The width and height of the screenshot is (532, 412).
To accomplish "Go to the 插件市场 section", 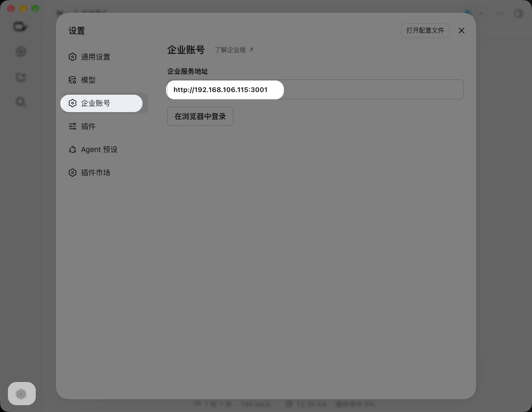I will point(104,173).
